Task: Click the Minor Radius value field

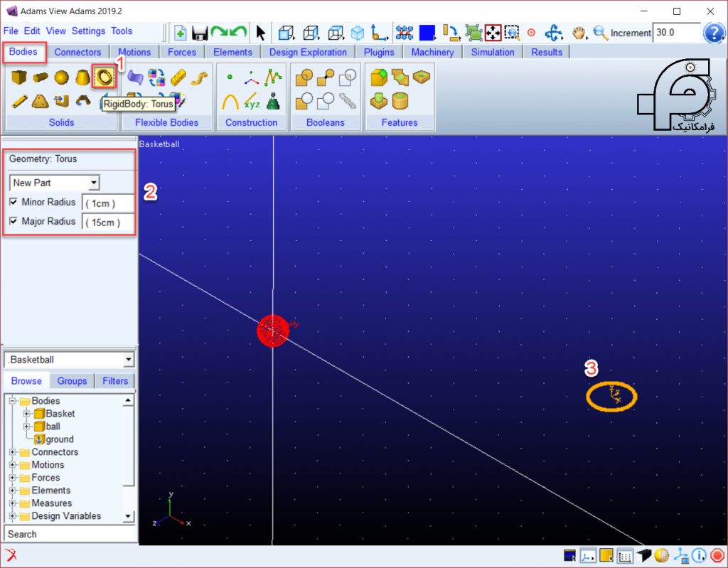Action: coord(108,203)
